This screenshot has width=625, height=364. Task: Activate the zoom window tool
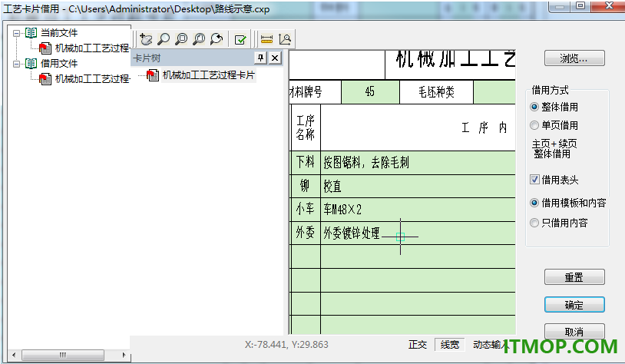(x=181, y=39)
